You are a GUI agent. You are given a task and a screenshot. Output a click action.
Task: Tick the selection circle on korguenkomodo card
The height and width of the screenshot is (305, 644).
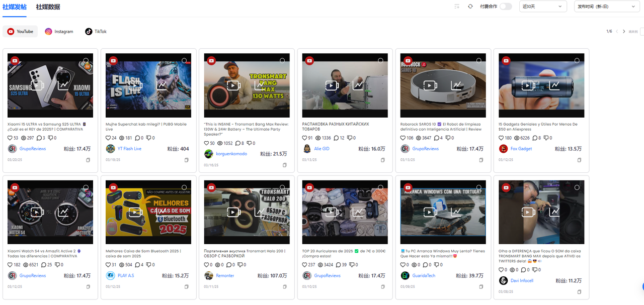(282, 60)
